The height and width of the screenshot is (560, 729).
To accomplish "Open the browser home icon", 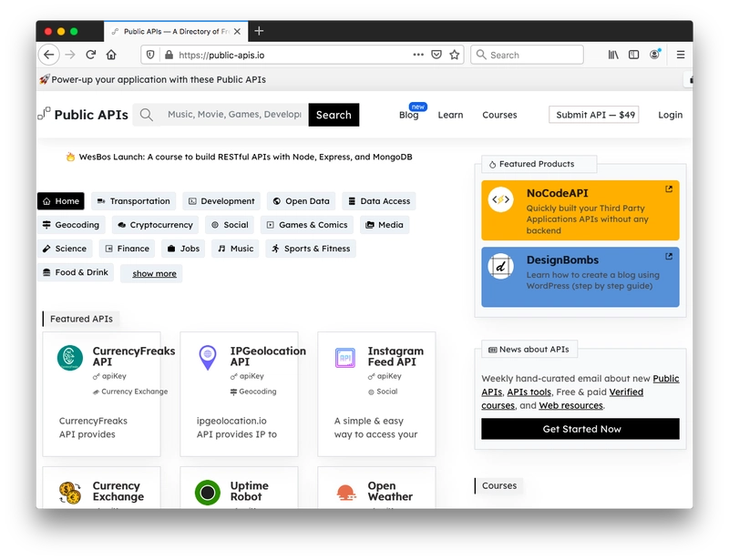I will (x=111, y=55).
